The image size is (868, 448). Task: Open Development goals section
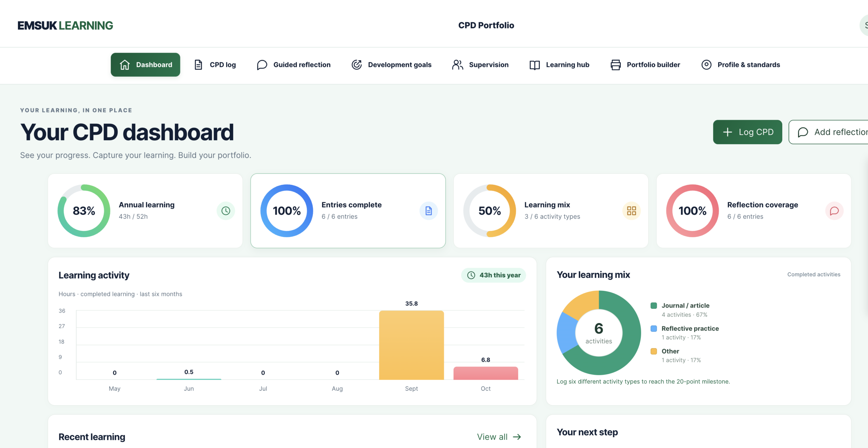click(391, 64)
